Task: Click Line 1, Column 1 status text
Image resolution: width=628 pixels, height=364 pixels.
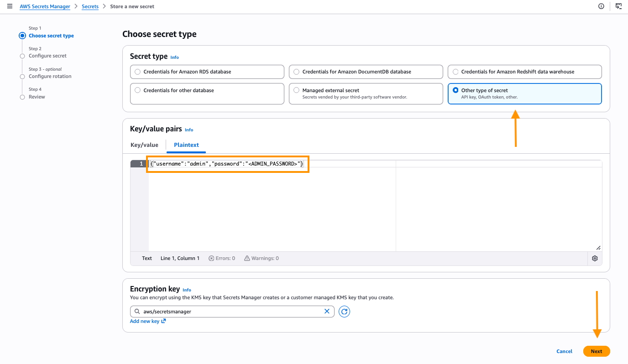Action: (x=180, y=258)
